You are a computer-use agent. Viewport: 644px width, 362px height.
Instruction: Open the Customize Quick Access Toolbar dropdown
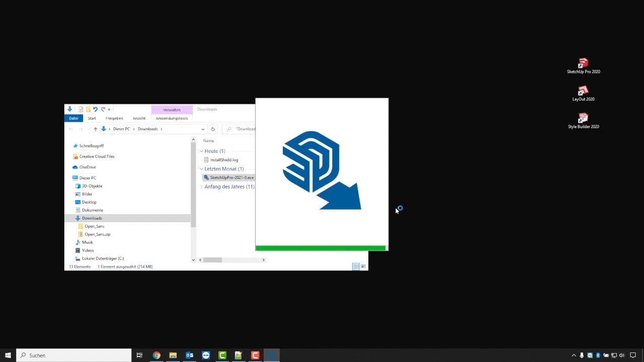click(109, 109)
